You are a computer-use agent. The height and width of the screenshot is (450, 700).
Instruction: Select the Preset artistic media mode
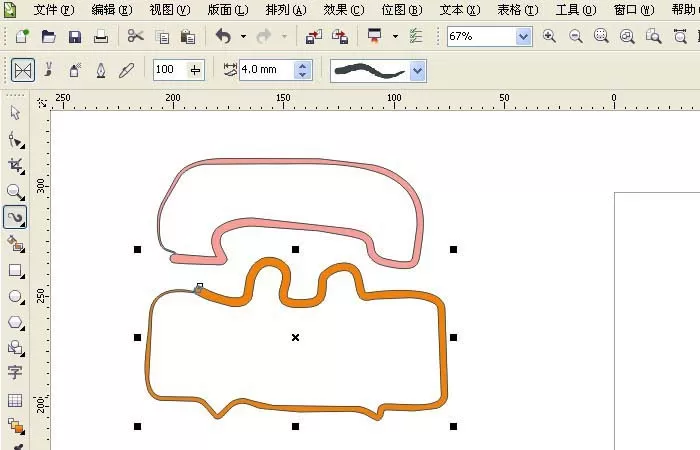(x=23, y=70)
